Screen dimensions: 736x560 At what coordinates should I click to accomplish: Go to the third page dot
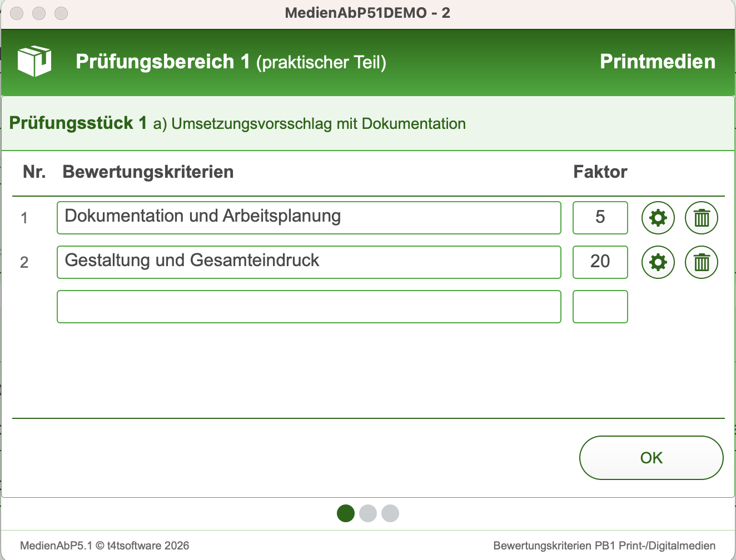click(390, 513)
